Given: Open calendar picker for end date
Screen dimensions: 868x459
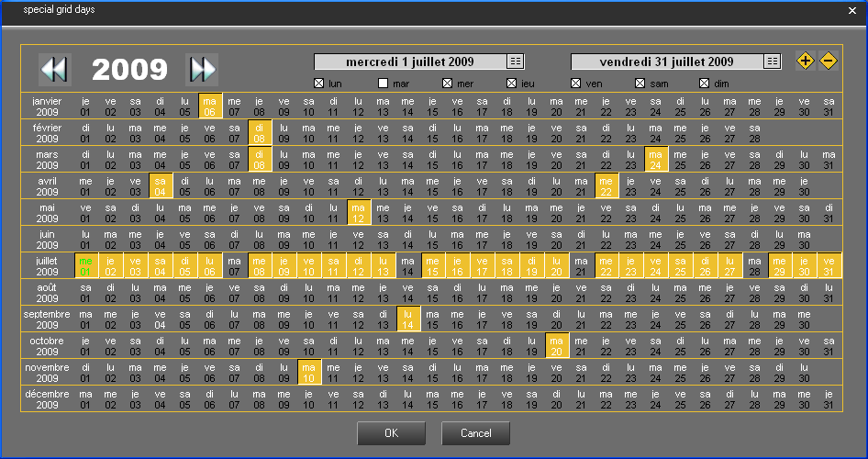Looking at the screenshot, I should click(773, 62).
